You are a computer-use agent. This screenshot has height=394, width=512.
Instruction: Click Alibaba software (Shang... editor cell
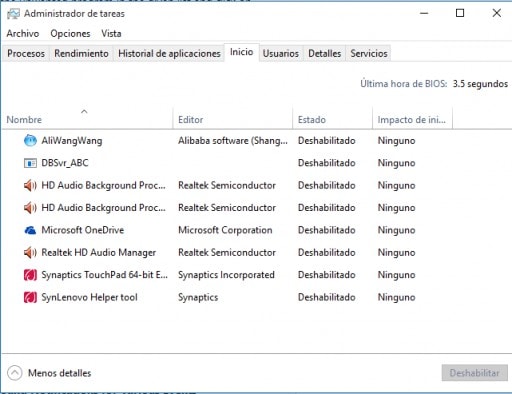pos(233,141)
